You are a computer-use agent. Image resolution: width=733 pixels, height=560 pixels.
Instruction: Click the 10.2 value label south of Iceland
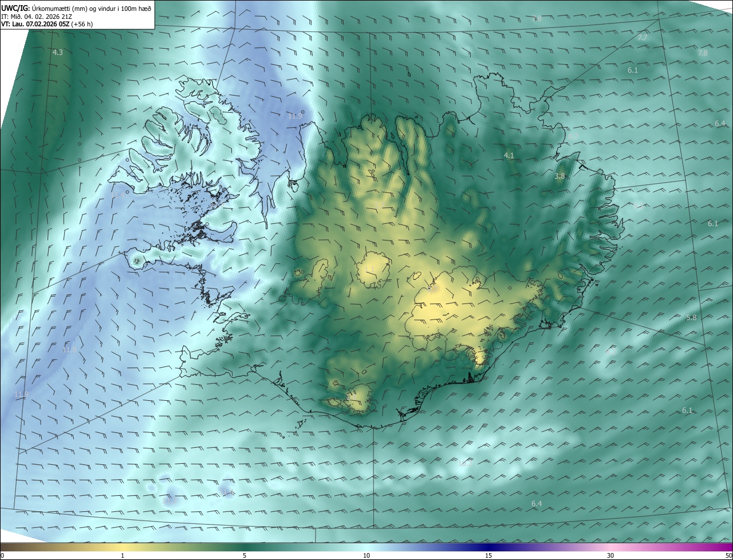click(464, 463)
